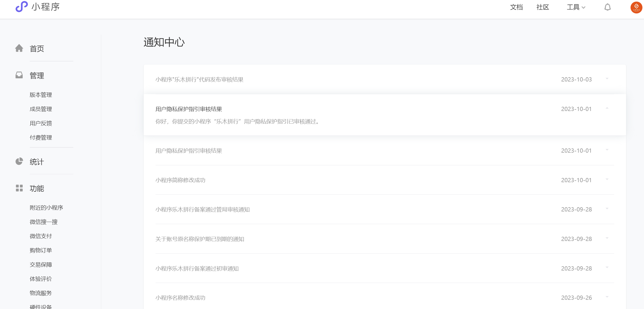Open 附近的小程序 in the sidebar
Image resolution: width=644 pixels, height=309 pixels.
46,207
